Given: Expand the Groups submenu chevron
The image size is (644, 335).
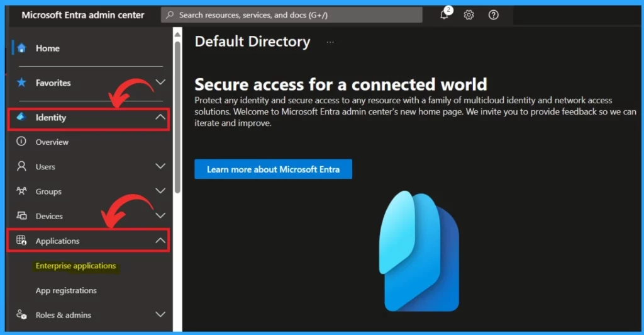Looking at the screenshot, I should pyautogui.click(x=160, y=191).
